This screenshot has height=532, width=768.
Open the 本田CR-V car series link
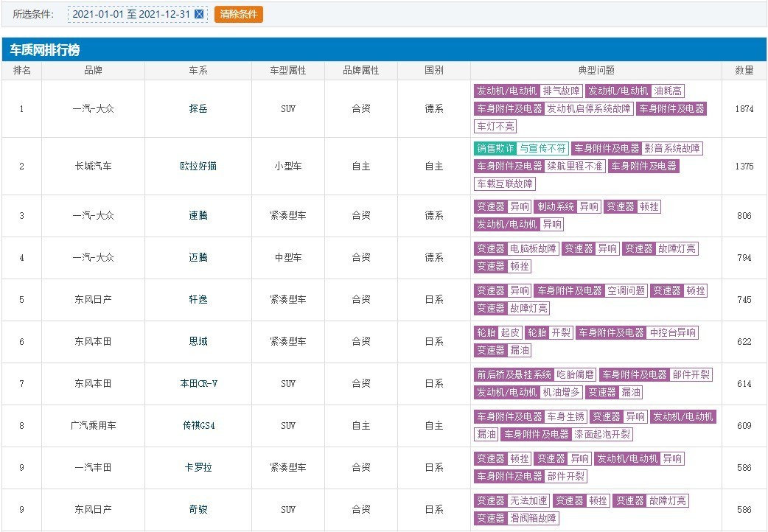tap(198, 384)
